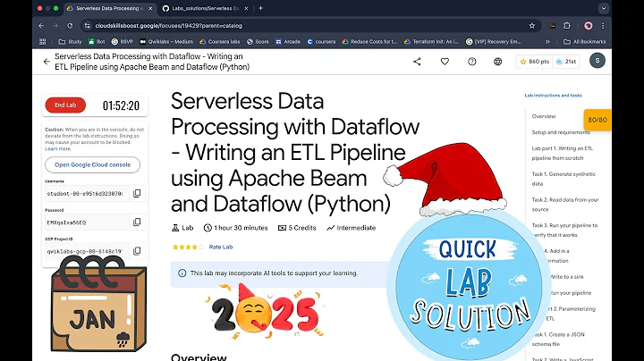Click the Username text field

[87, 193]
